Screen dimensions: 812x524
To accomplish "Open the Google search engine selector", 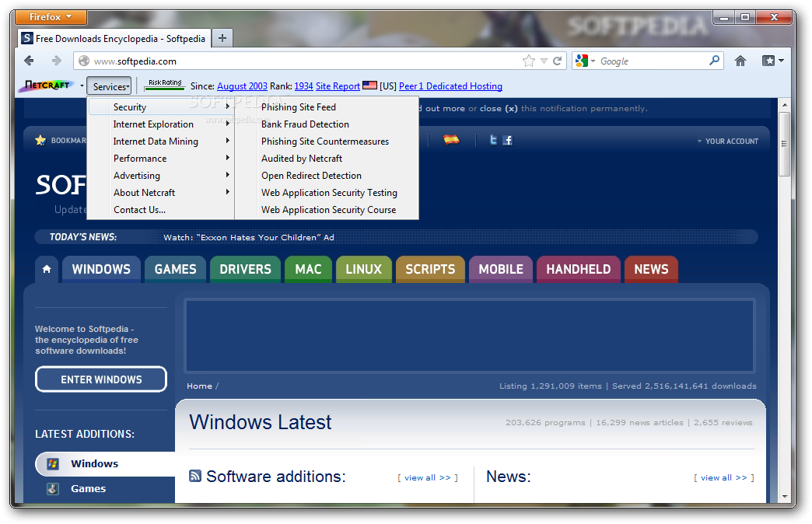I will point(585,61).
